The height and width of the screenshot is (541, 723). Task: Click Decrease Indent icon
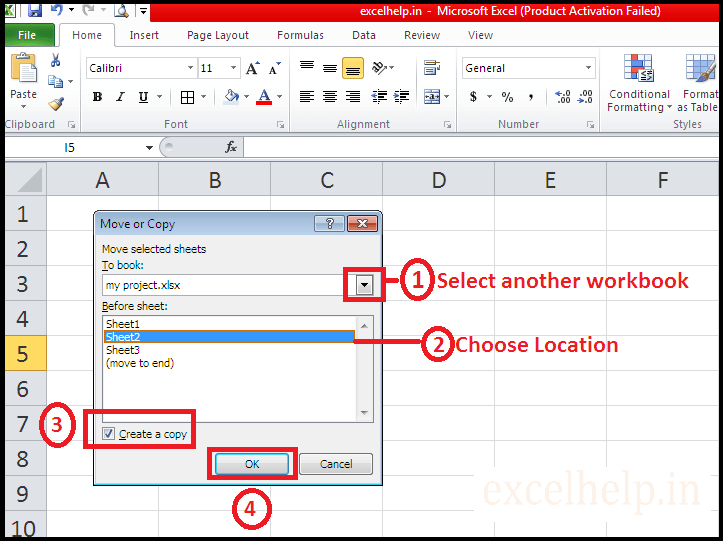(x=379, y=96)
